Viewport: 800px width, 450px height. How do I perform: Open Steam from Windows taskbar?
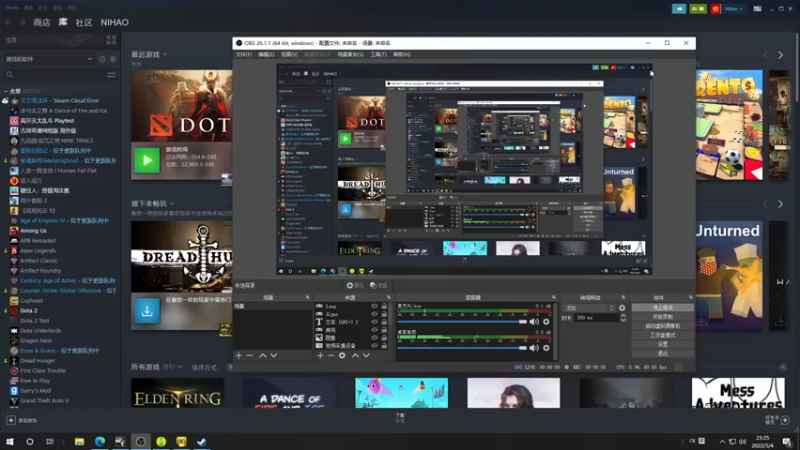pos(202,441)
